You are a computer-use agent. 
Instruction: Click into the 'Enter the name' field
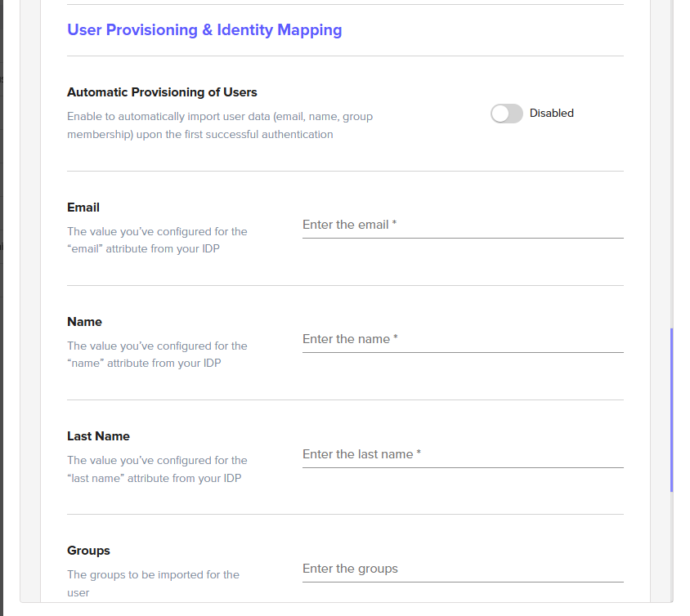(462, 339)
